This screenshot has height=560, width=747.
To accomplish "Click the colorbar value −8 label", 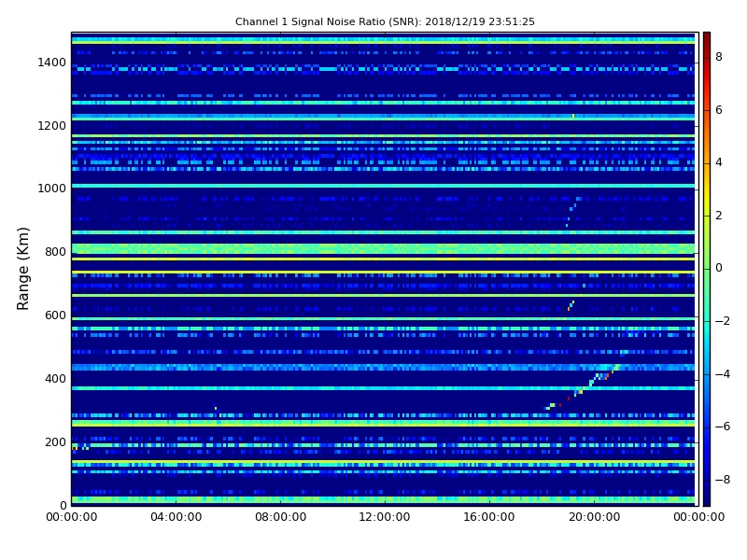I will point(723,480).
